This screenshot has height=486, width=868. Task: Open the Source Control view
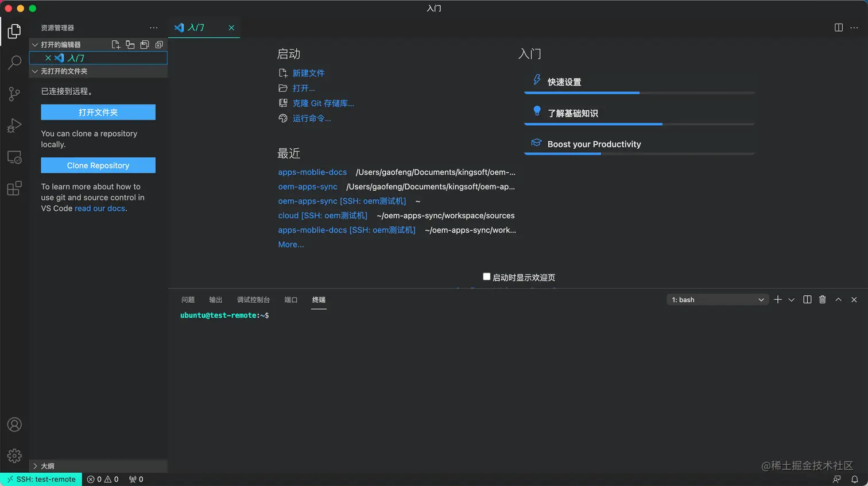14,94
